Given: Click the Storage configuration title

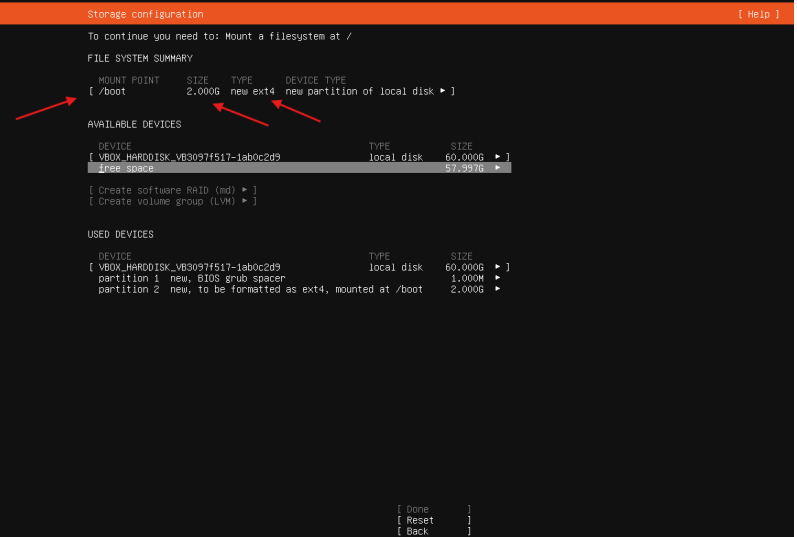Looking at the screenshot, I should pyautogui.click(x=145, y=14).
